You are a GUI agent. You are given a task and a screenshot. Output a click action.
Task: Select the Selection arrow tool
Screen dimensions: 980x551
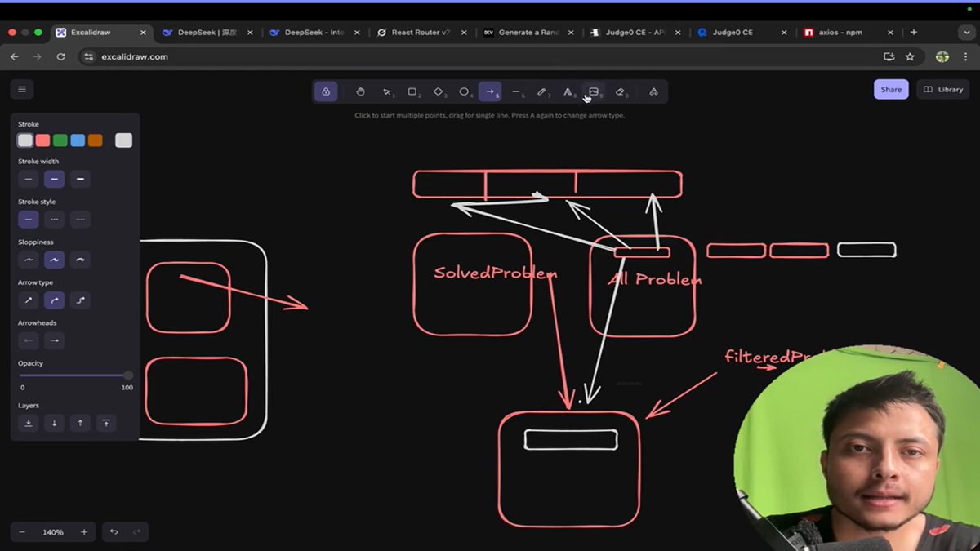tap(386, 91)
